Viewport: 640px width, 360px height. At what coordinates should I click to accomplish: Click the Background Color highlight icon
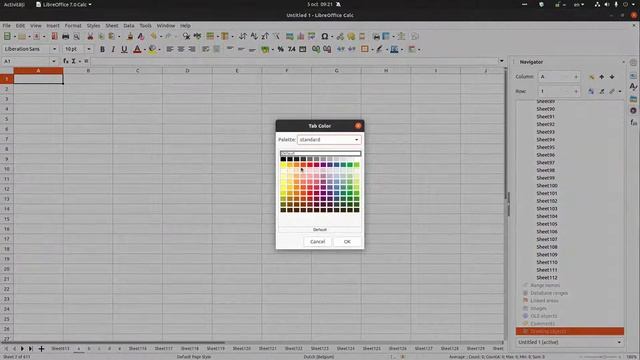pyautogui.click(x=152, y=49)
